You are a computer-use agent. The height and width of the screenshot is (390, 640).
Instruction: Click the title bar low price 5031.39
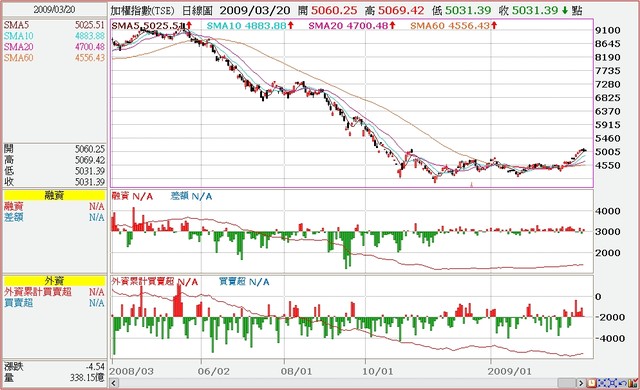[468, 11]
